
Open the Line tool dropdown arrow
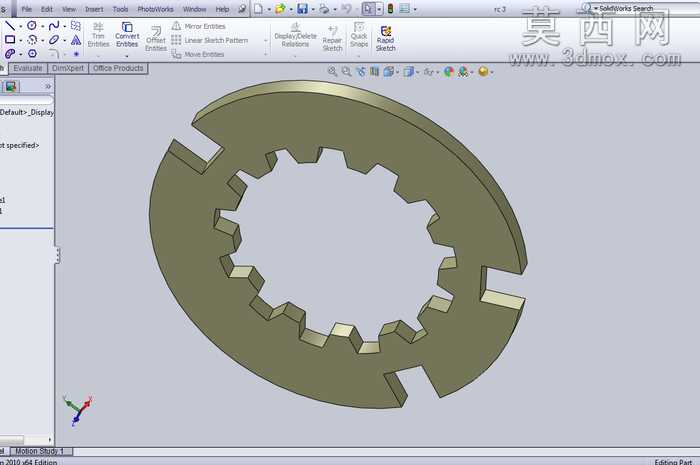point(21,26)
